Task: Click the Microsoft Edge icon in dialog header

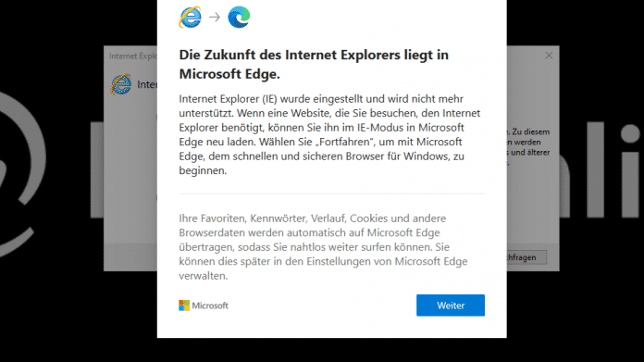Action: coord(239,18)
